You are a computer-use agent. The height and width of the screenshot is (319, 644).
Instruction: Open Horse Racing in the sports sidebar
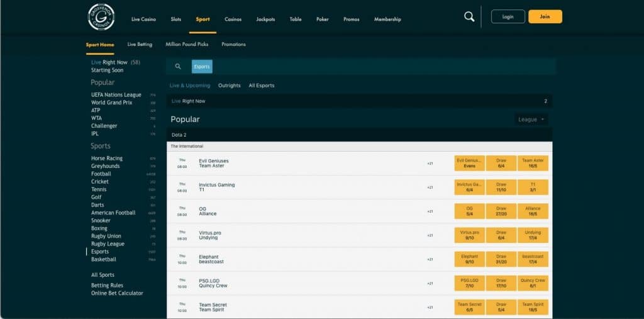click(107, 159)
